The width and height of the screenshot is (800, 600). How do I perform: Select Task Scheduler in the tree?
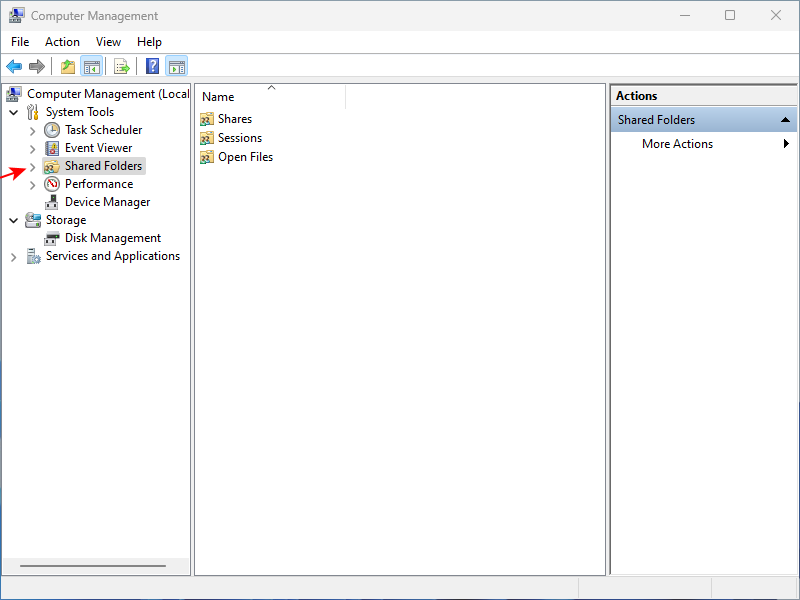[x=104, y=130]
